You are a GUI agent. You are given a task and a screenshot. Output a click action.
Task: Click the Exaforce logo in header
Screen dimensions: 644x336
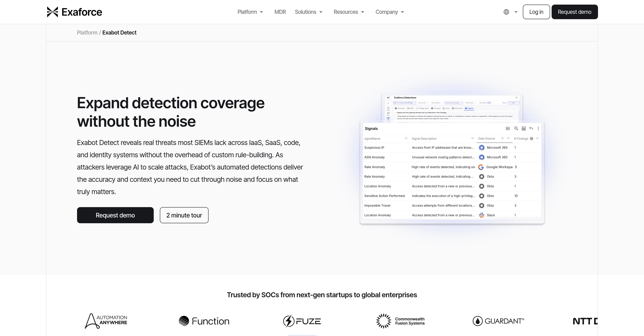coord(75,12)
